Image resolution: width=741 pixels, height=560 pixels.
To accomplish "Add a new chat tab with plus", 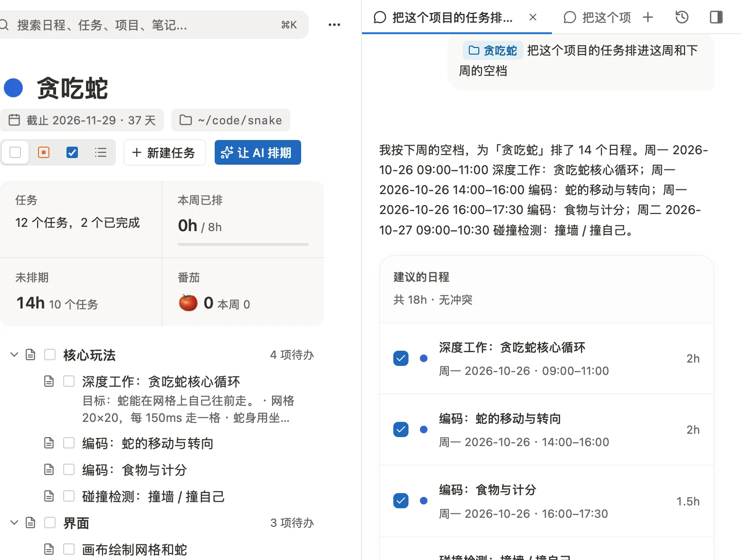I will pos(648,18).
